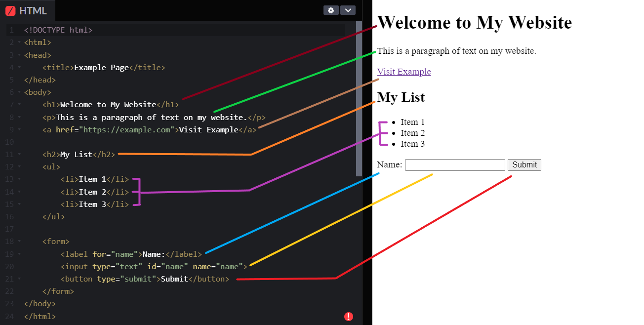Click the red HTML slash logo icon
This screenshot has width=644, height=325.
point(10,11)
